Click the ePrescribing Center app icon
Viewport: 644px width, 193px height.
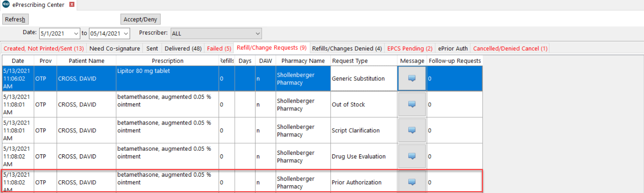[6, 4]
